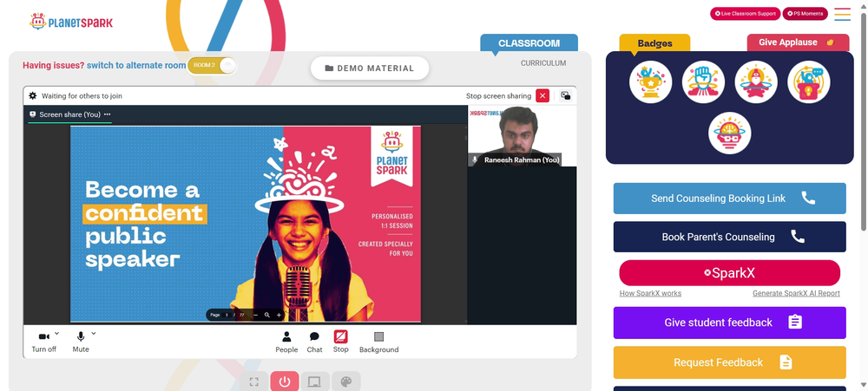
Task: Switch to the Curriculum tab
Action: [543, 63]
